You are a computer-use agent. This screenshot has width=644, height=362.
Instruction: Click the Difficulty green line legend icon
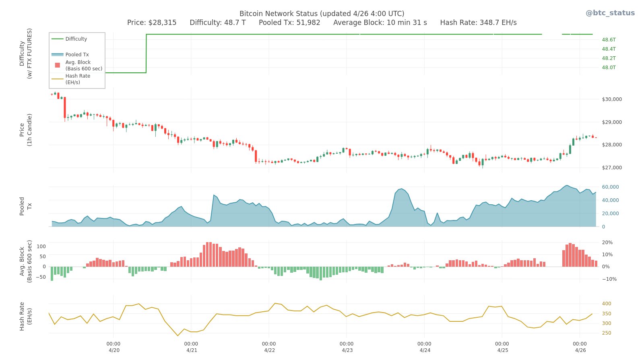coord(57,39)
